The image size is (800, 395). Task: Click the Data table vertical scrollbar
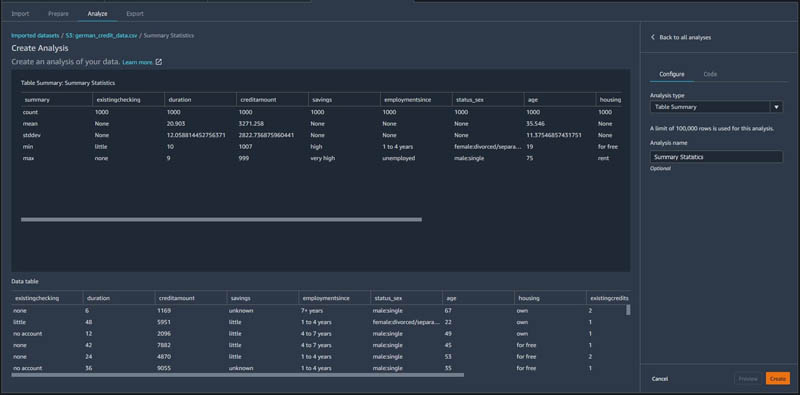pos(628,310)
